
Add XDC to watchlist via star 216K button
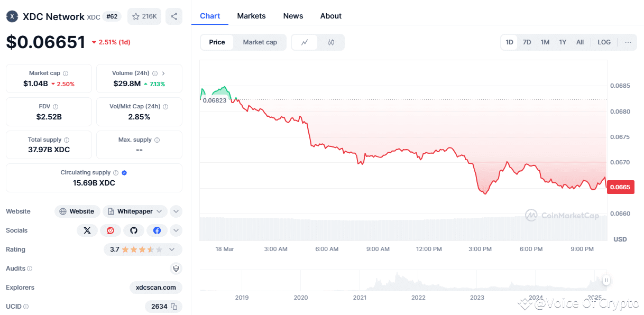click(x=144, y=16)
